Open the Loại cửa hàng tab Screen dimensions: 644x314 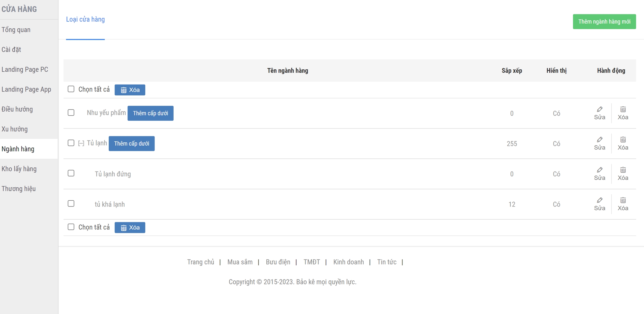pos(85,19)
